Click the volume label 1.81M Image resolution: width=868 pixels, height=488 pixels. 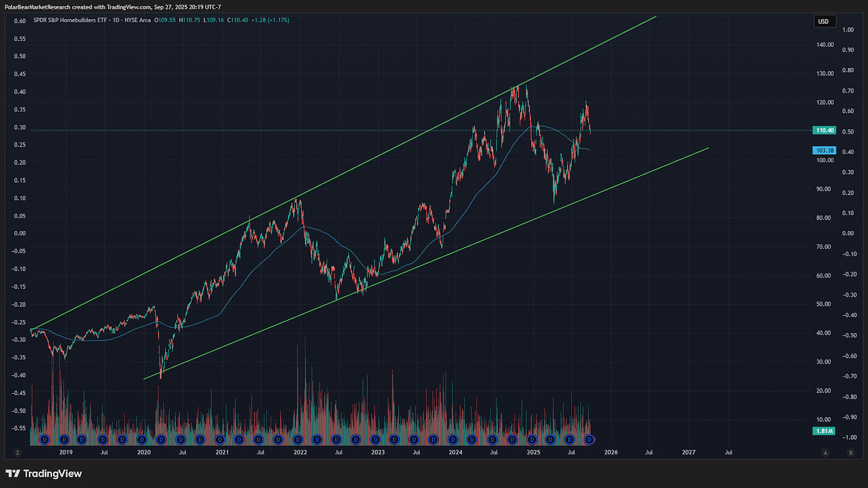tap(824, 430)
